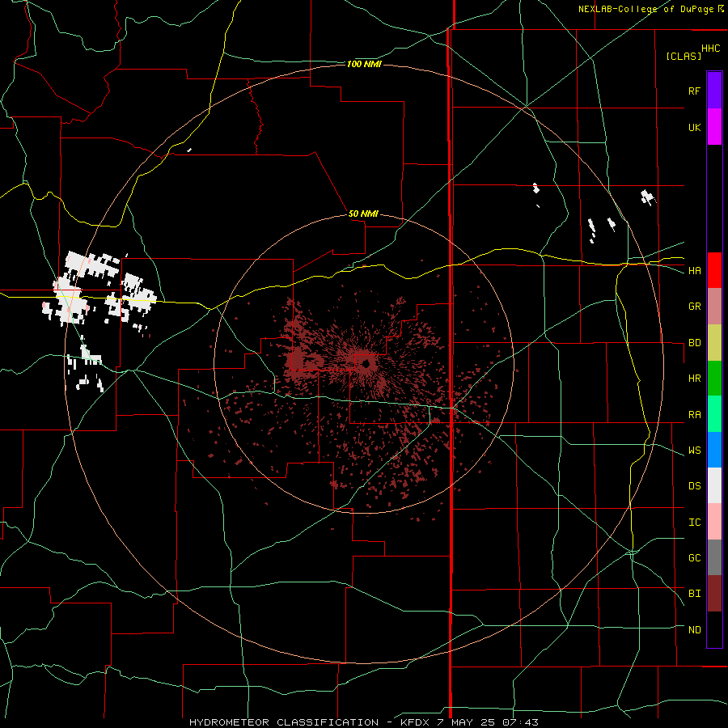Image resolution: width=728 pixels, height=728 pixels.
Task: Click the 'GC' legend label
Action: click(x=694, y=558)
